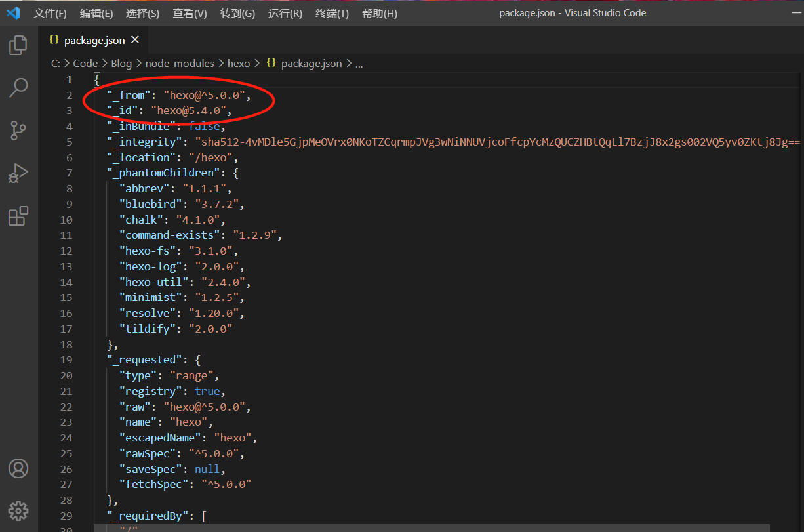
Task: Click the sha512 integrity hash string
Action: click(498, 142)
